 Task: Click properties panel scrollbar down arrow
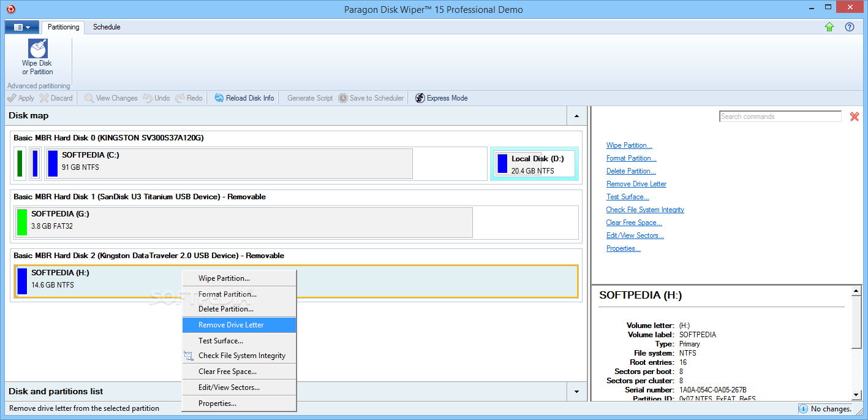point(858,395)
